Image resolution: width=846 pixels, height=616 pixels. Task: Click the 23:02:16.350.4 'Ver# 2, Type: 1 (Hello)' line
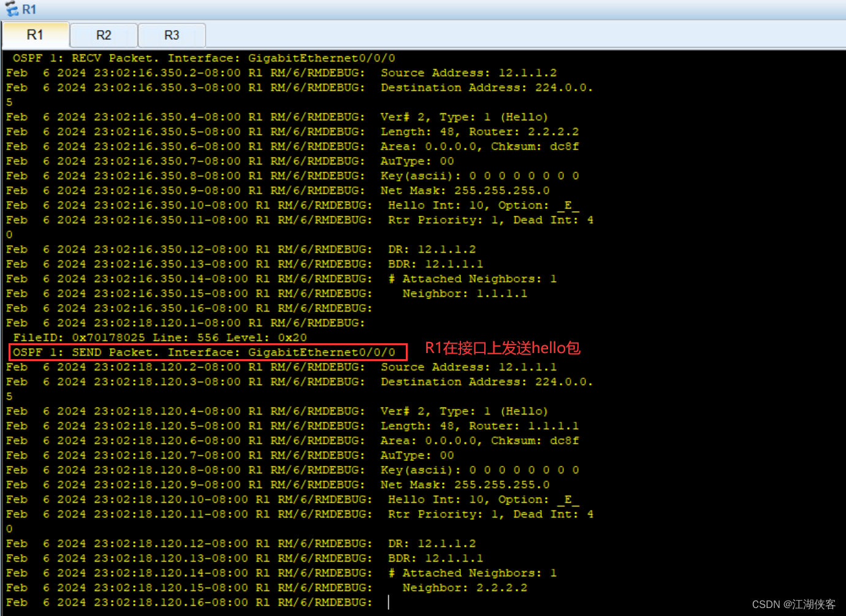pyautogui.click(x=277, y=117)
